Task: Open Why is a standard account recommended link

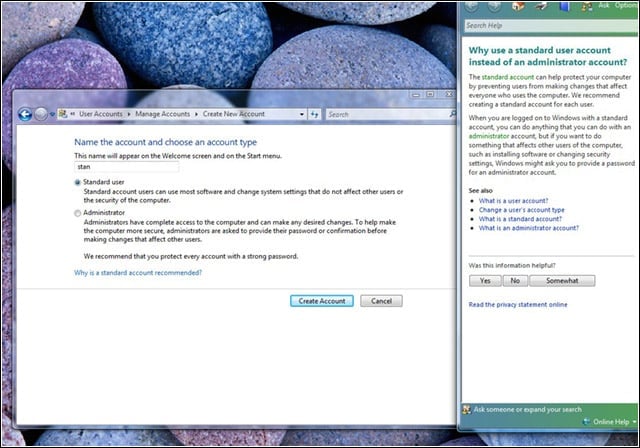Action: pos(138,273)
